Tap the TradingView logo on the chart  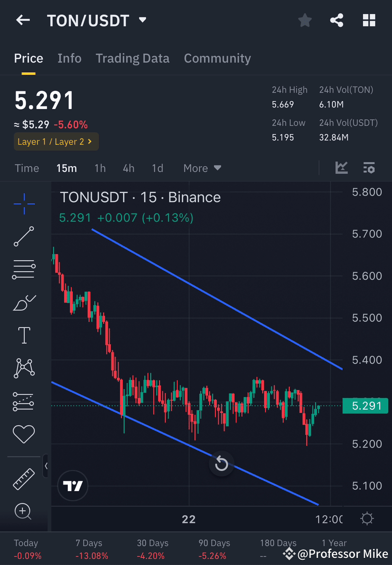tap(72, 485)
